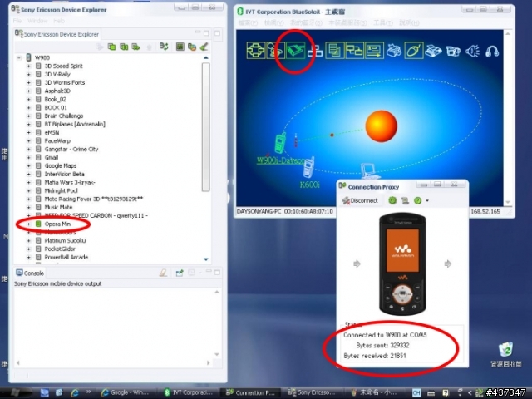Select the FaceWarp tree item
Image resolution: width=532 pixels, height=399 pixels.
coord(57,140)
